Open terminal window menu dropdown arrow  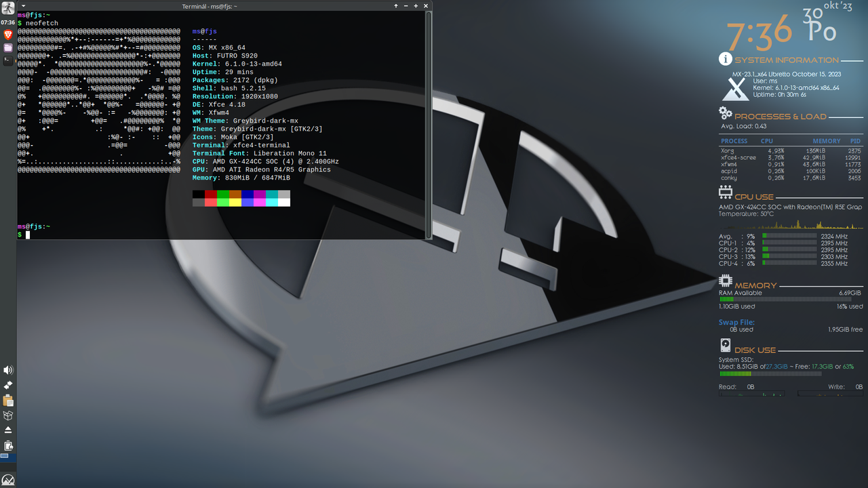(24, 5)
